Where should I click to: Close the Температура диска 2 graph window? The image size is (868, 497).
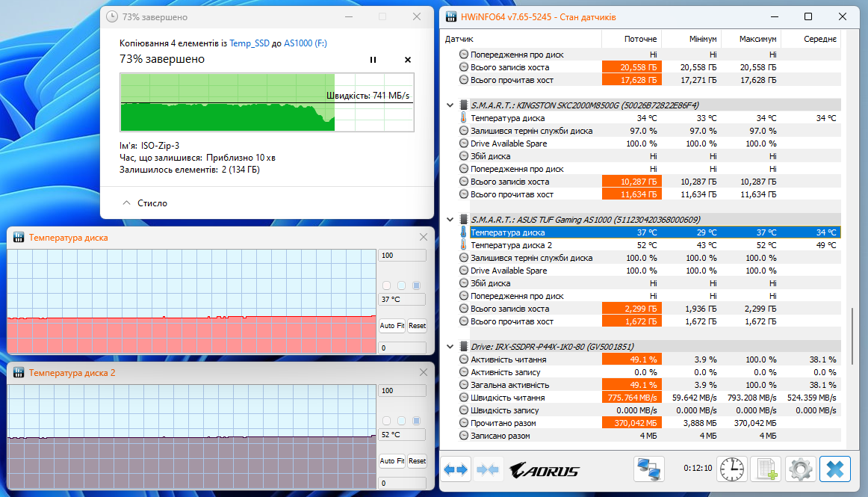click(424, 372)
